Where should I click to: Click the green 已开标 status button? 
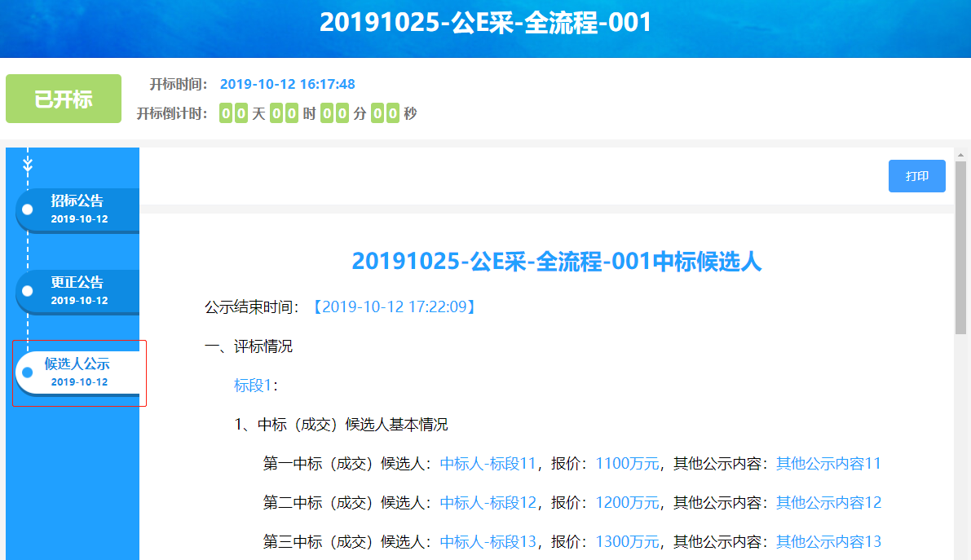[64, 99]
